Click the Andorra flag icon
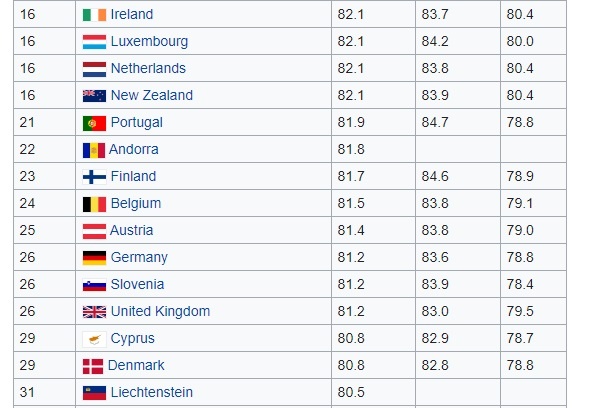Screen dimensions: 605x408 tap(94, 150)
